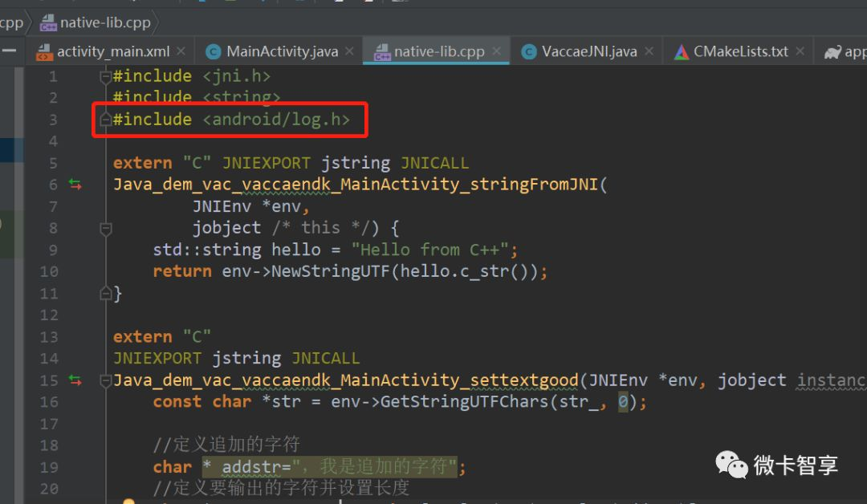
Task: Click the XML file icon on activity_main.xml tab
Action: [x=44, y=52]
